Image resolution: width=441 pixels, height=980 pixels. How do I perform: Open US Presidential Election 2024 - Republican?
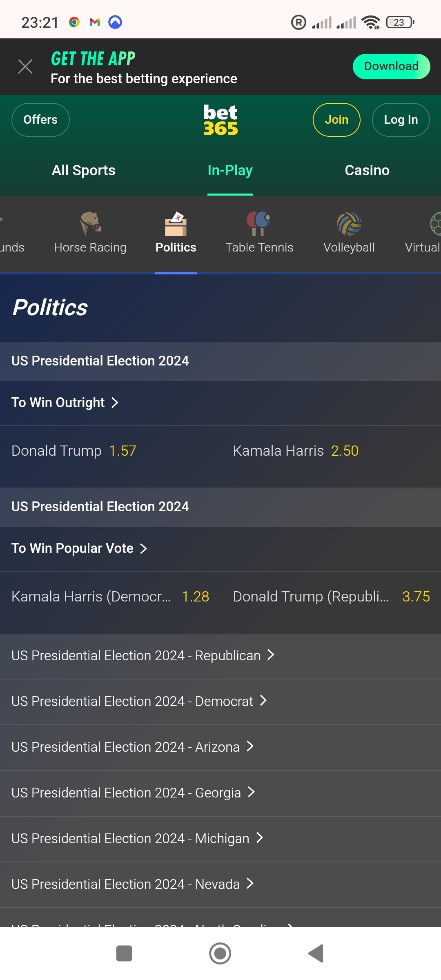[143, 656]
